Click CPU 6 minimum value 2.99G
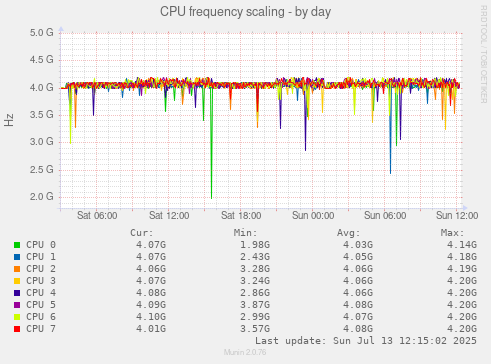The image size is (491, 364). coord(255,317)
